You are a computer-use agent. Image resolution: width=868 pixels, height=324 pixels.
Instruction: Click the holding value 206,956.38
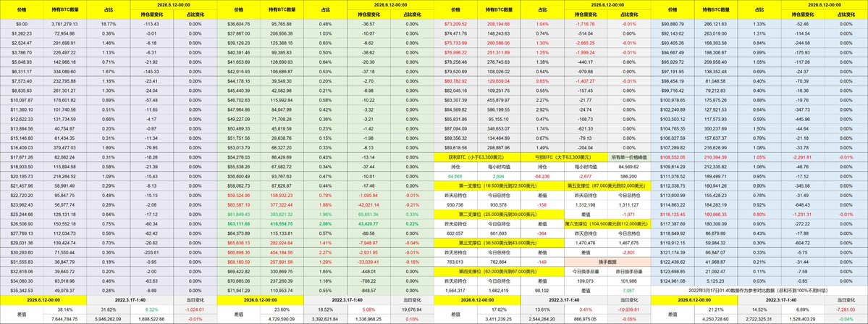tap(282, 33)
